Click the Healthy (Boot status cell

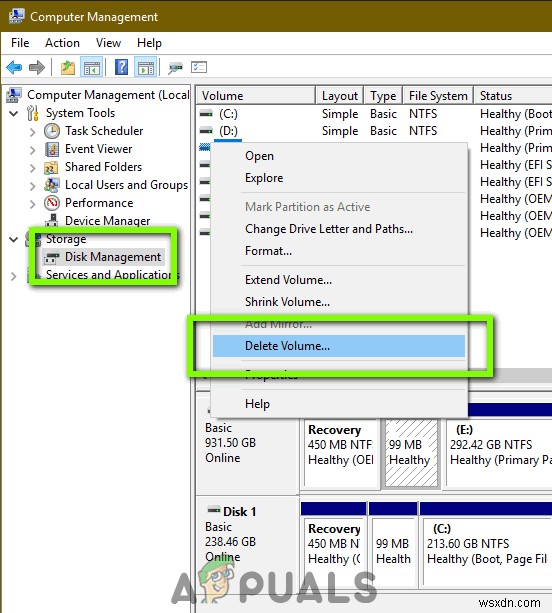[x=515, y=114]
